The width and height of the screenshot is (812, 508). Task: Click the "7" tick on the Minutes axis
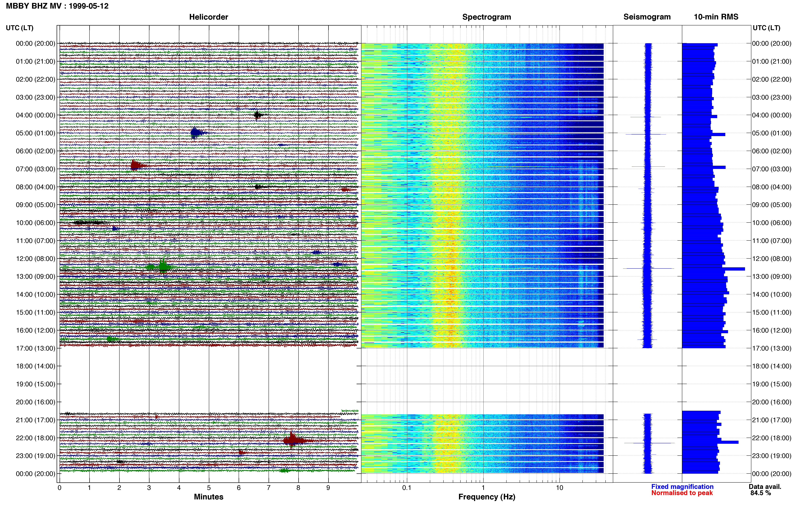(x=269, y=487)
